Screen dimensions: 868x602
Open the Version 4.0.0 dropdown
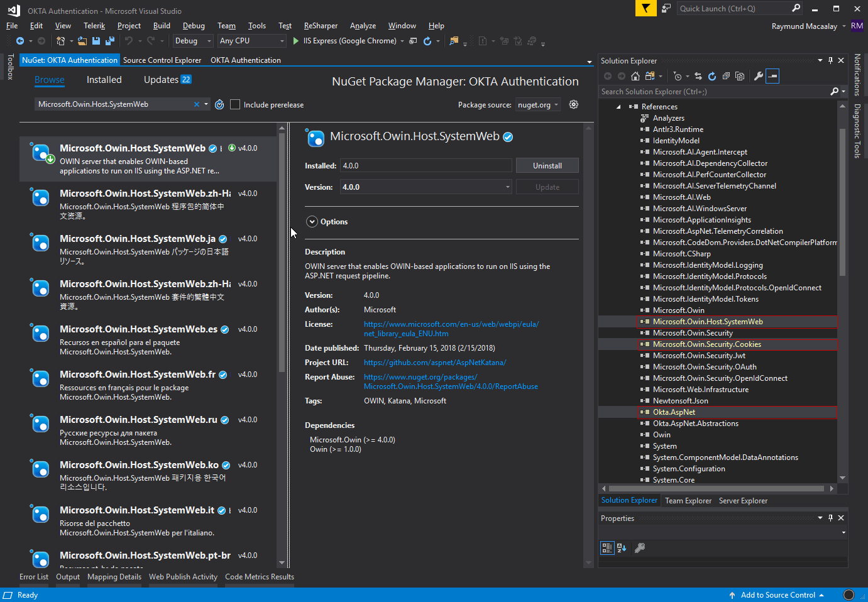[x=426, y=187]
